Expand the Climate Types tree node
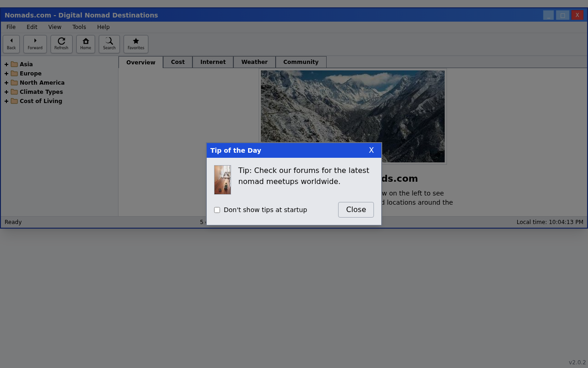The height and width of the screenshot is (368, 588). (6, 92)
